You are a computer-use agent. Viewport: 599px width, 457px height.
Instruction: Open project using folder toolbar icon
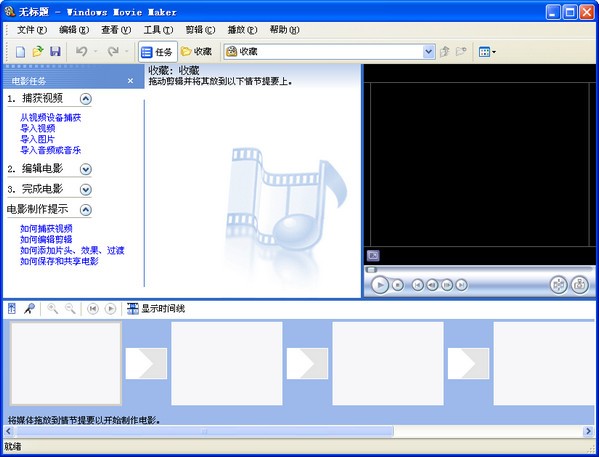tap(38, 52)
